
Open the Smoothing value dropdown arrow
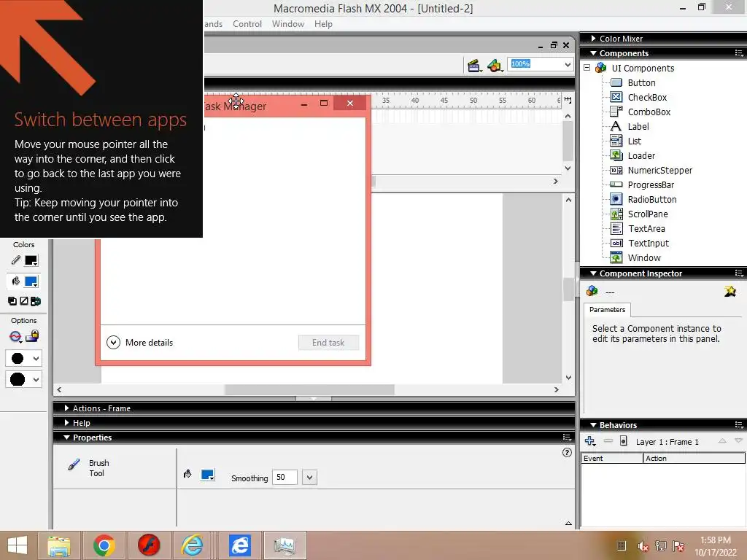[x=309, y=477]
